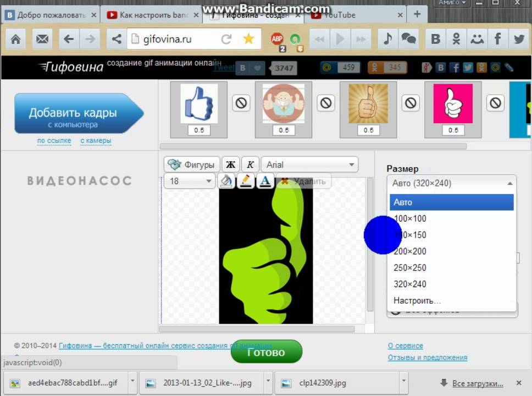Open Все загрузки downloads link

click(x=478, y=383)
